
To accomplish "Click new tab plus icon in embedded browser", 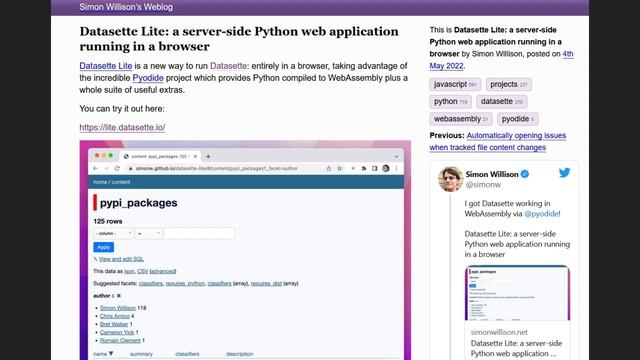I will [x=208, y=156].
